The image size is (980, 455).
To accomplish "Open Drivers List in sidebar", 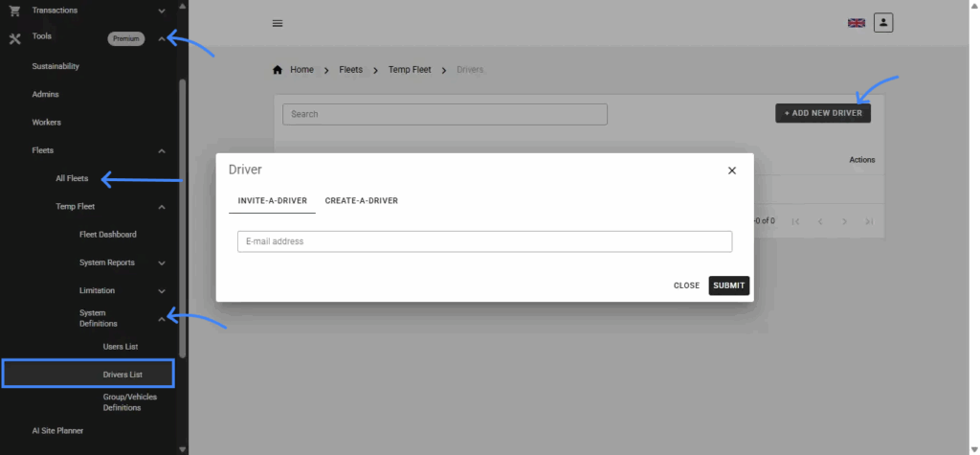I will click(122, 374).
